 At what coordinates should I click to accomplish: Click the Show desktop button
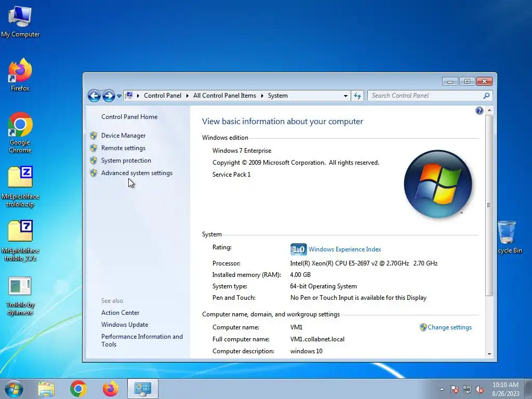(528, 389)
